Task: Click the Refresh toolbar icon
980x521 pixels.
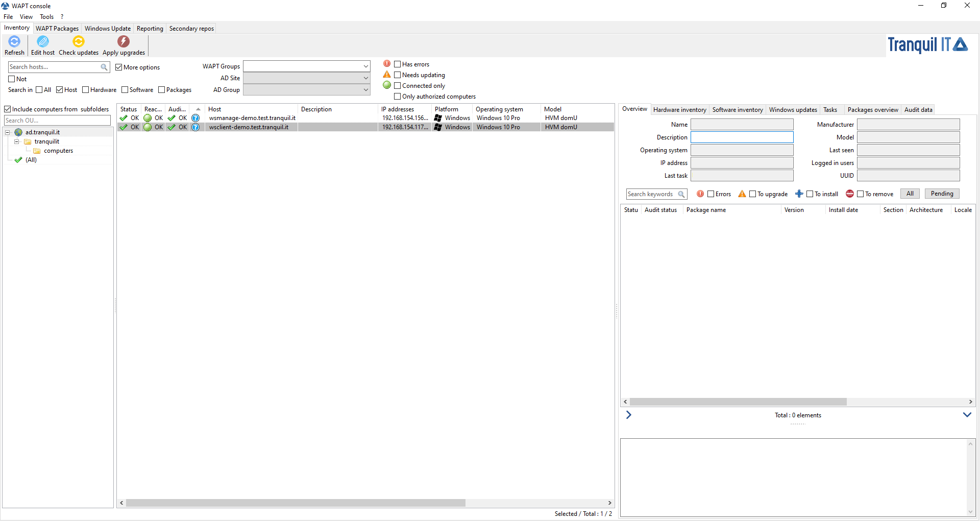Action: point(14,42)
